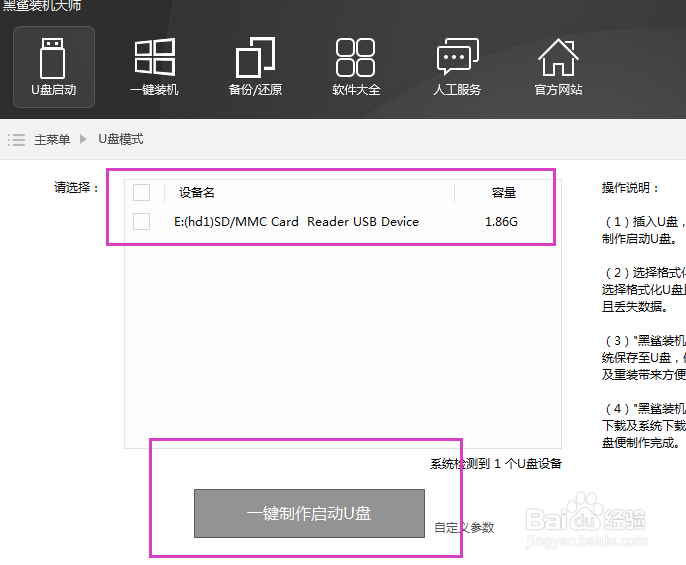The width and height of the screenshot is (686, 565).
Task: Open the 自定义参数 link
Action: point(464,527)
